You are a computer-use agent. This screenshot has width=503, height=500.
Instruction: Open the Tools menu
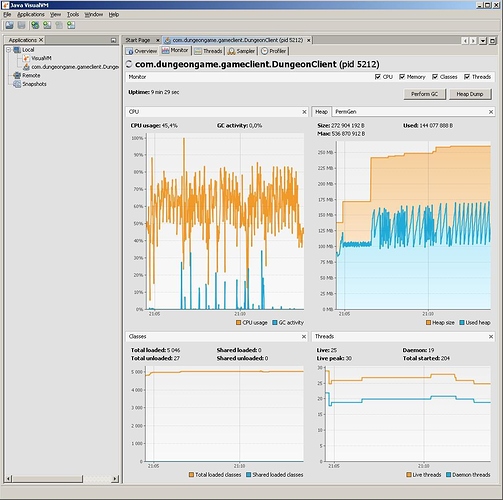click(73, 15)
